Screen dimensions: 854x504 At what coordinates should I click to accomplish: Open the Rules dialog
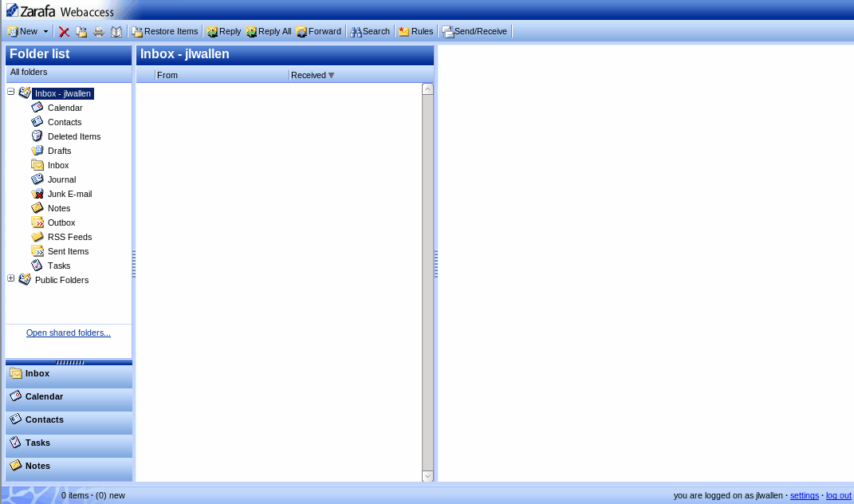[415, 32]
